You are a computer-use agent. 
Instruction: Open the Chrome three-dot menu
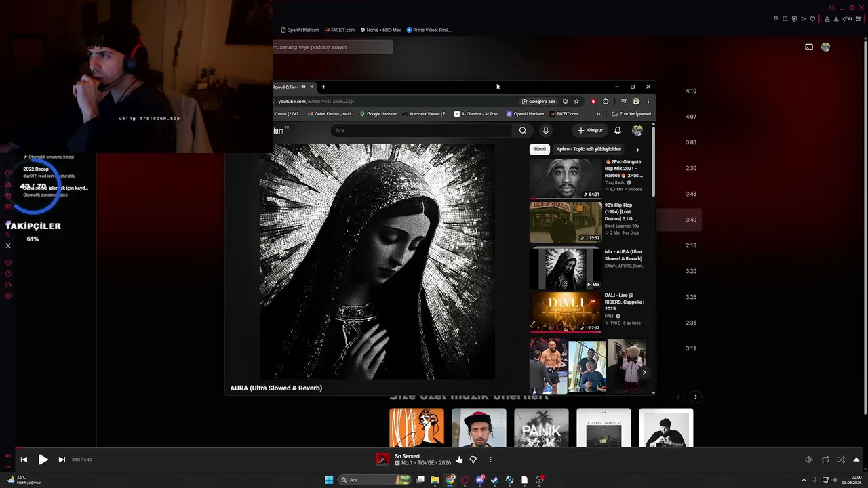tap(648, 101)
